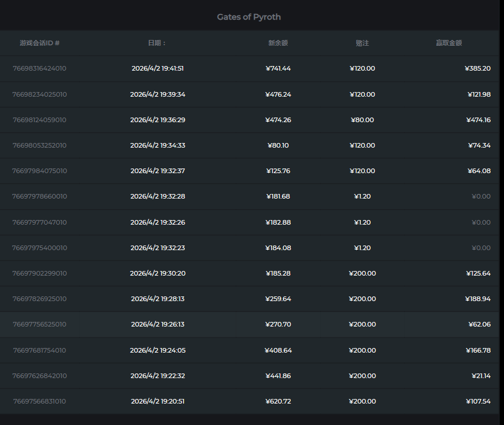Viewport: 504px width, 425px height.
Task: Click the 游戏会话ID # column header
Action: pyautogui.click(x=39, y=43)
